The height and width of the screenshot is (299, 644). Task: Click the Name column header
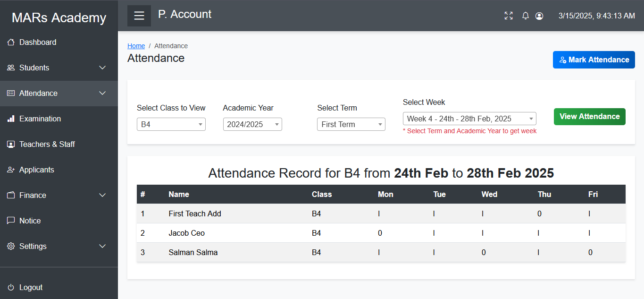click(x=179, y=194)
